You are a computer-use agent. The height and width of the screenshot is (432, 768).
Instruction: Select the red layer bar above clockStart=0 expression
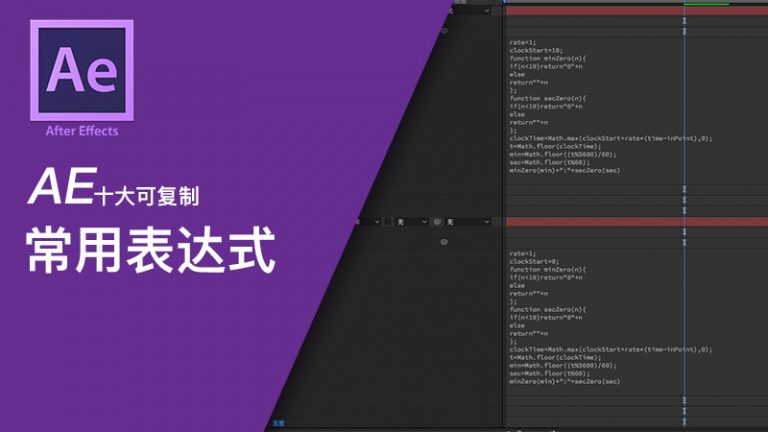637,222
